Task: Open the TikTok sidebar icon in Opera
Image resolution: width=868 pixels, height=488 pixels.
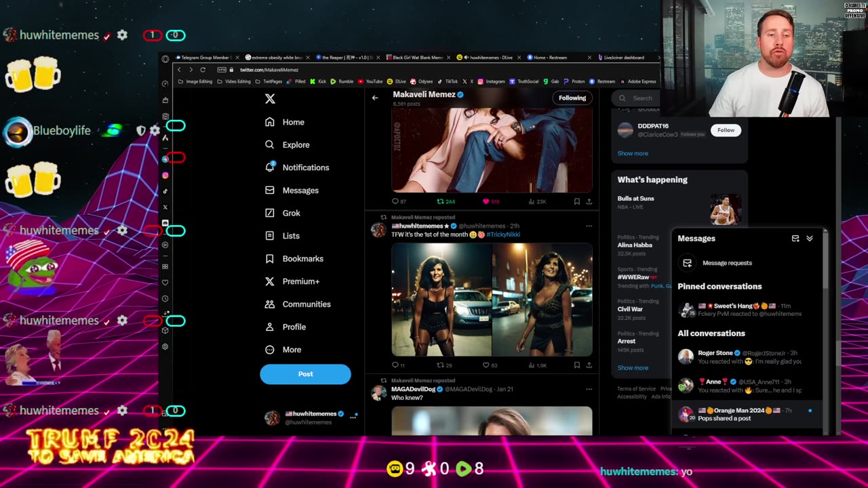Action: 165,191
